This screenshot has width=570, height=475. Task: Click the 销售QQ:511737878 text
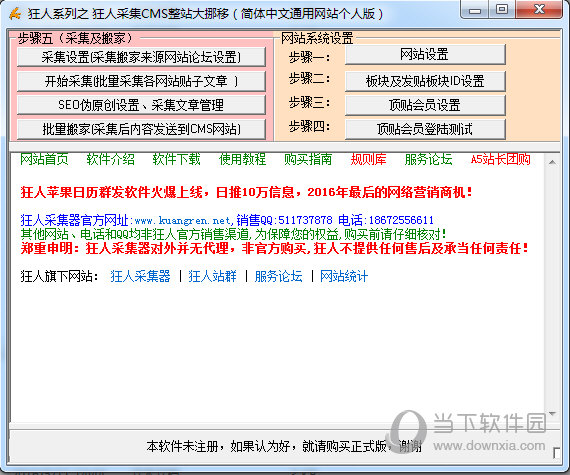tap(284, 220)
